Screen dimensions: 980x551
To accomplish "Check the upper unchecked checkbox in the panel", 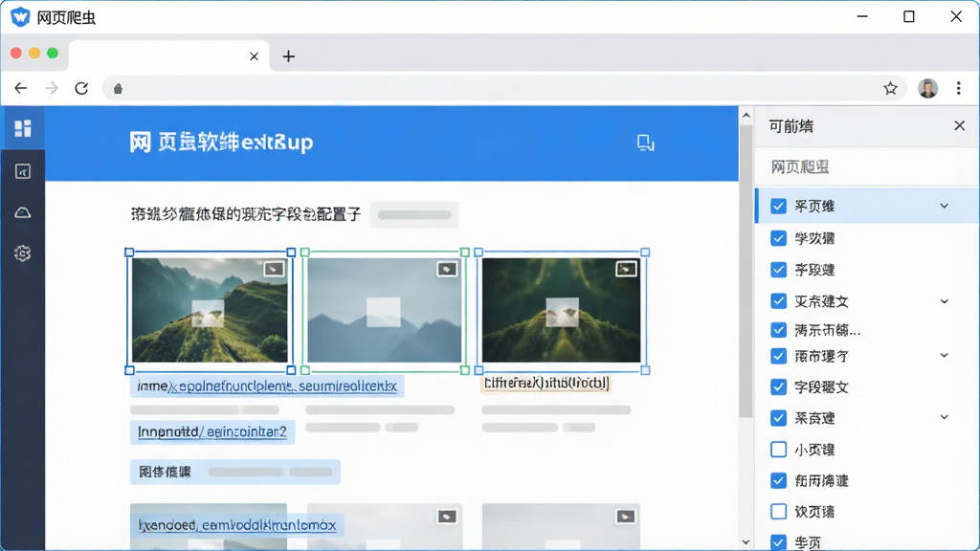I will pyautogui.click(x=778, y=450).
